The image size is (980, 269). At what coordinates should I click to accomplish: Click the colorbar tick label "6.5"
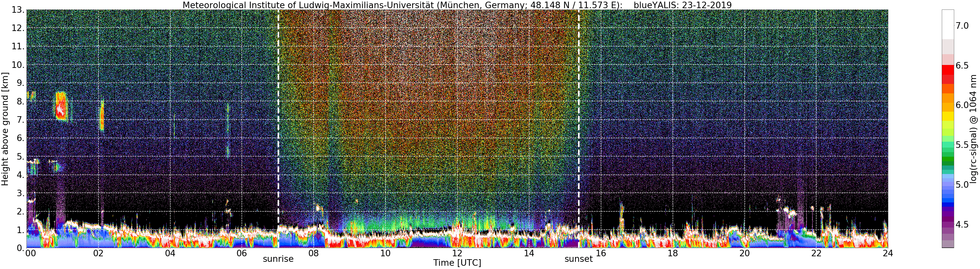tap(962, 65)
